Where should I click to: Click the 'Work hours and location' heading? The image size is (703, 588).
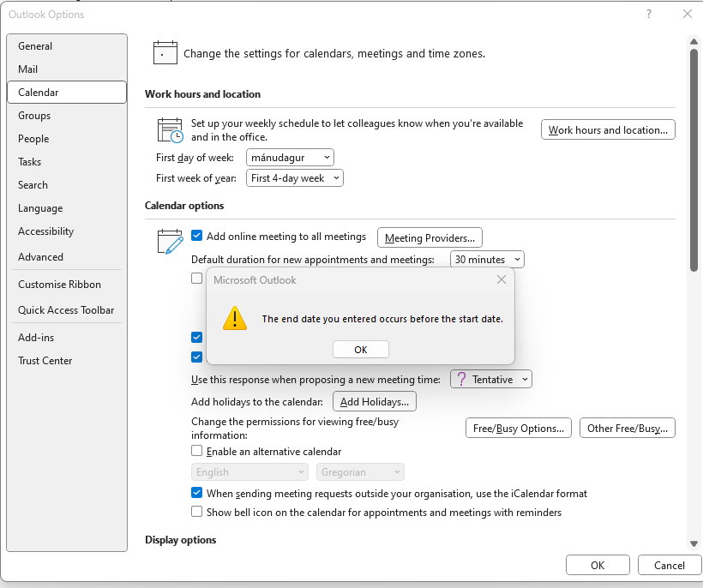(x=202, y=94)
